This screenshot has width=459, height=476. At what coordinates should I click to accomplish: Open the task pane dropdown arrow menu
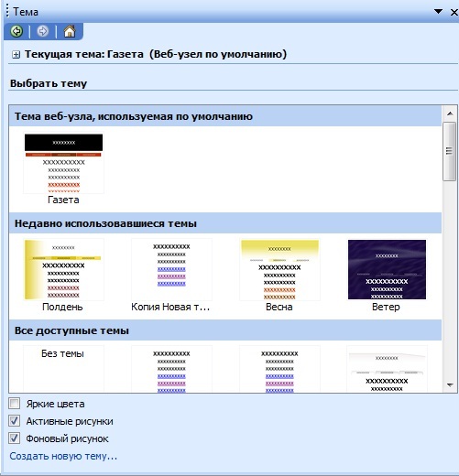438,11
